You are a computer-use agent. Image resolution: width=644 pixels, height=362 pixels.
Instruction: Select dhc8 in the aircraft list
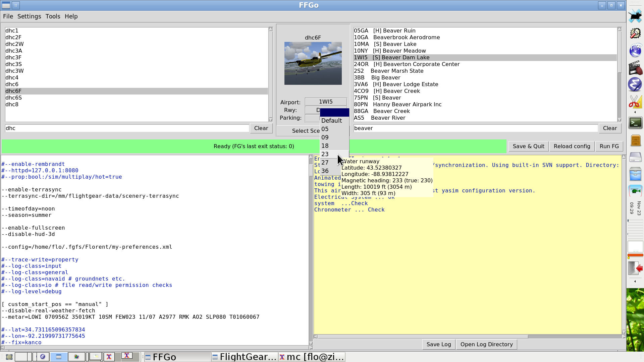click(x=137, y=104)
